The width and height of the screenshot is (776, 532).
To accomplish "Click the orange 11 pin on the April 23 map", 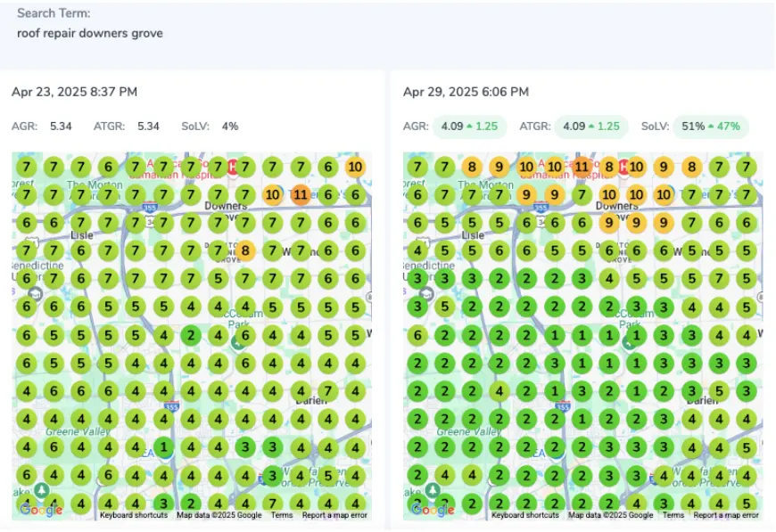I will coord(301,194).
